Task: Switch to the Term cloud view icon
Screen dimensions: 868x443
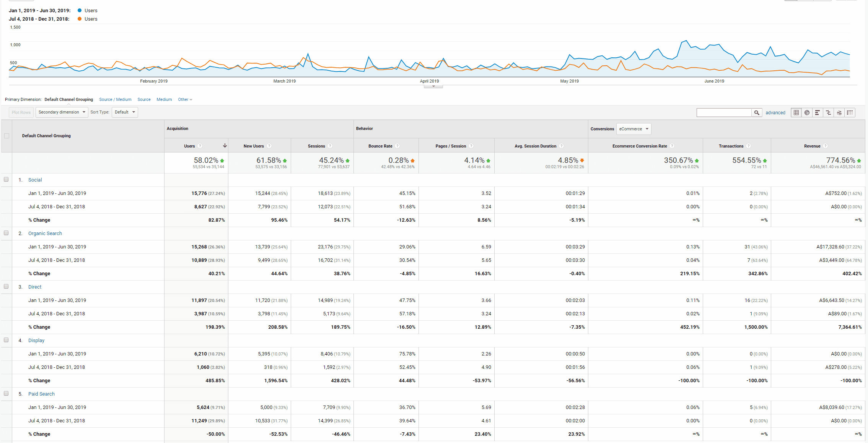Action: (839, 113)
